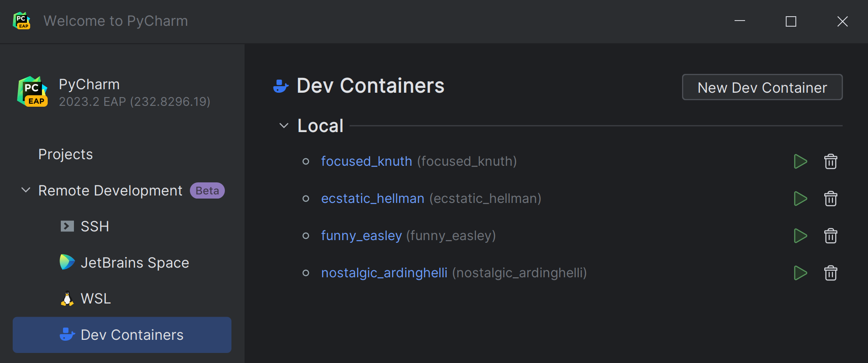This screenshot has height=363, width=868.
Task: Start the ecstatic_hellman container with the play icon
Action: [800, 199]
